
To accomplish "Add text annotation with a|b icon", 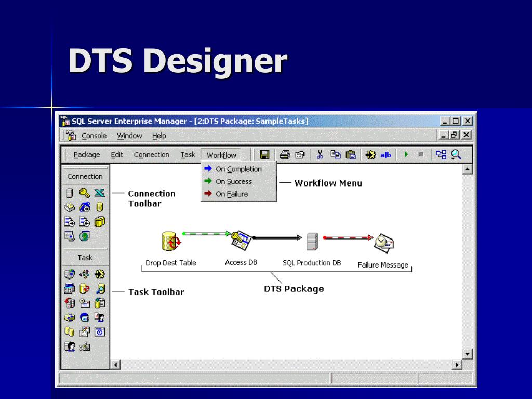I will (386, 155).
